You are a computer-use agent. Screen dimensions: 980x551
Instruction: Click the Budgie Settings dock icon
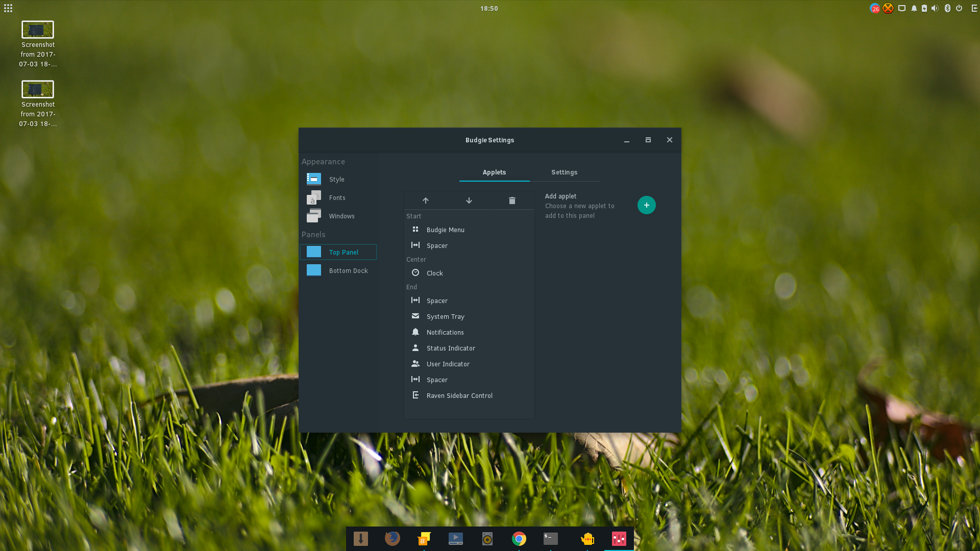(x=619, y=539)
